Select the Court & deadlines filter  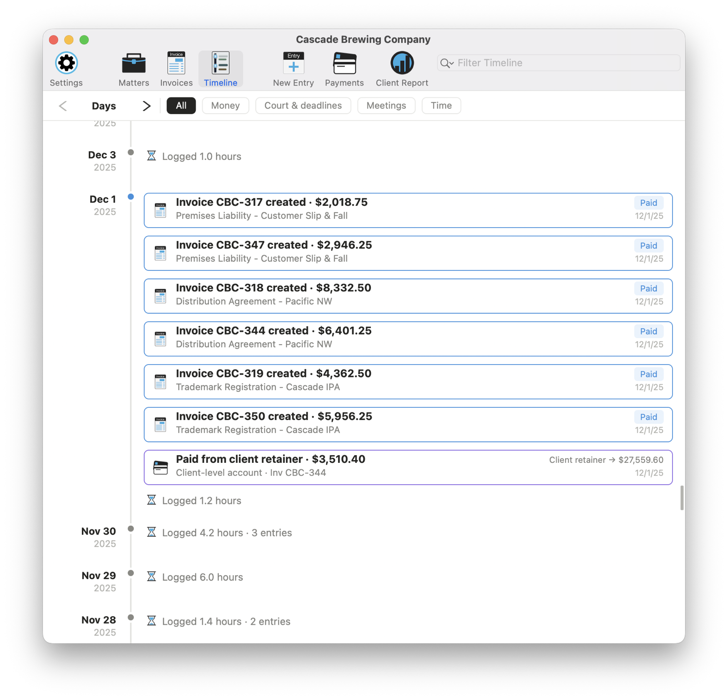point(303,106)
